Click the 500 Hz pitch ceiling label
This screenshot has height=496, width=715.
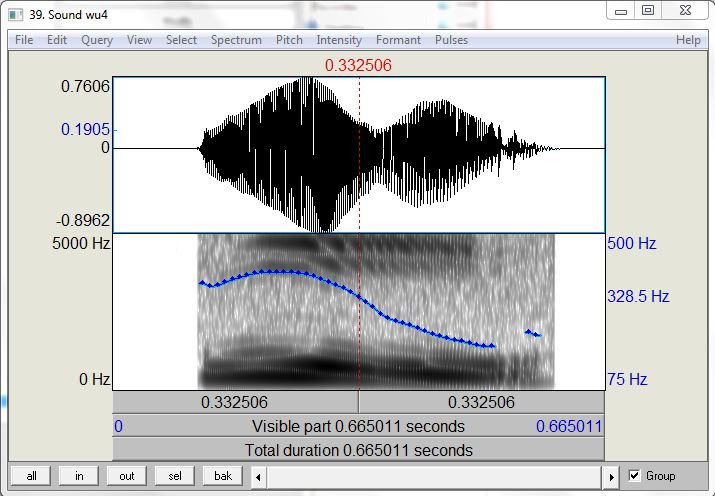pyautogui.click(x=632, y=243)
